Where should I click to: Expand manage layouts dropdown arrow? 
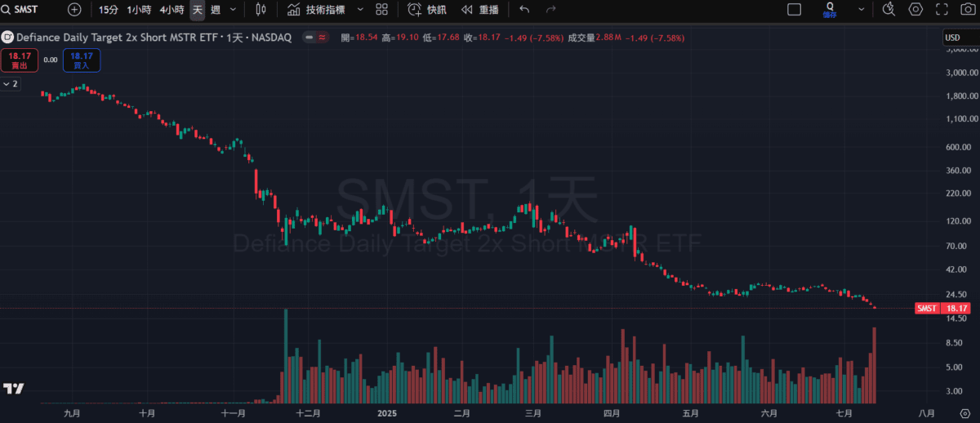[861, 10]
